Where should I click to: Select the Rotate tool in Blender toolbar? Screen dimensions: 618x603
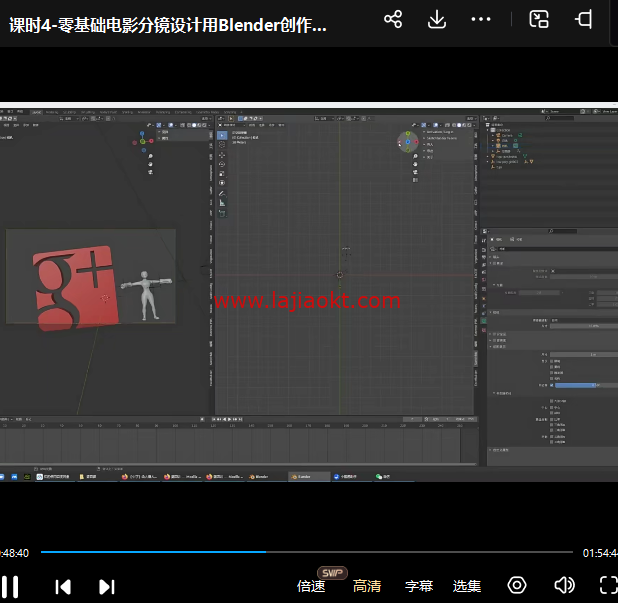pos(222,164)
